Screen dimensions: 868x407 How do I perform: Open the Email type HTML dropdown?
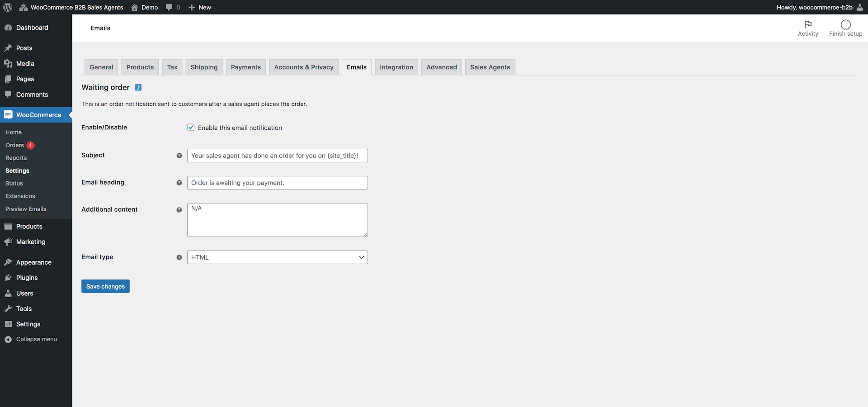coord(278,257)
